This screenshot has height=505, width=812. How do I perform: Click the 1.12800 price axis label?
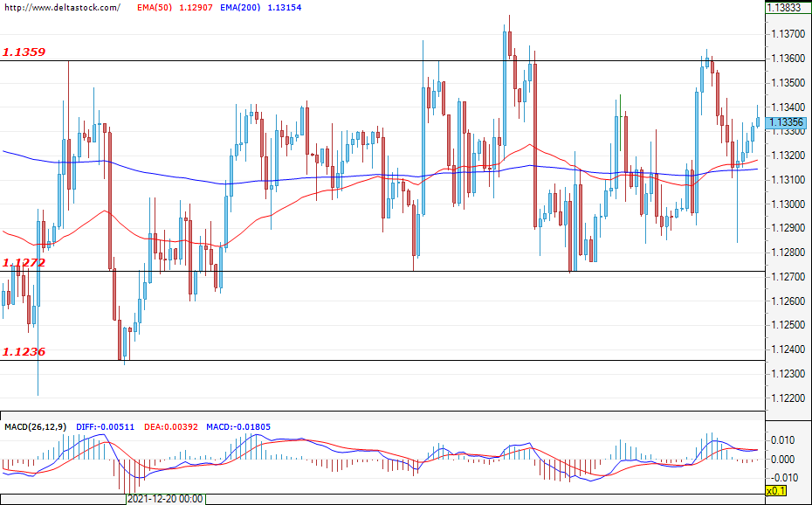(x=788, y=252)
